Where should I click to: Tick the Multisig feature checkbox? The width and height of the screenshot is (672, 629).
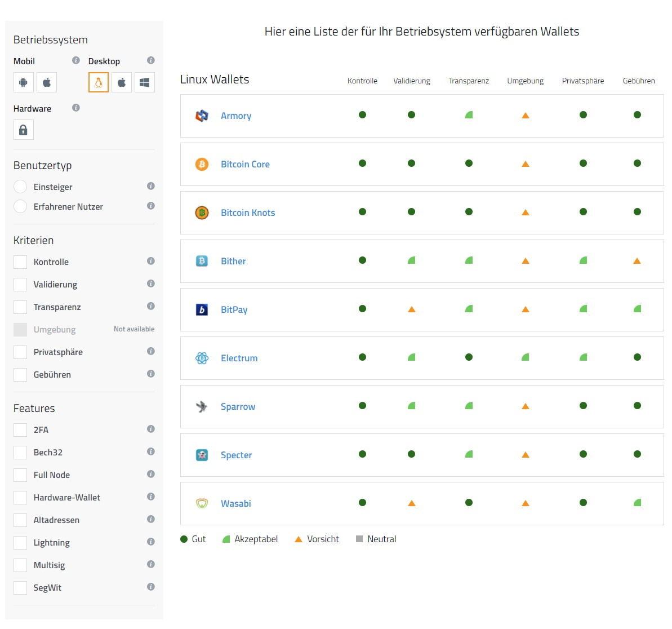point(20,565)
